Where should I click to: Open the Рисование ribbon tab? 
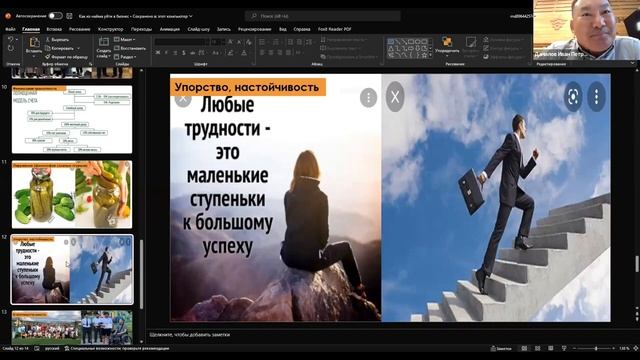point(80,29)
